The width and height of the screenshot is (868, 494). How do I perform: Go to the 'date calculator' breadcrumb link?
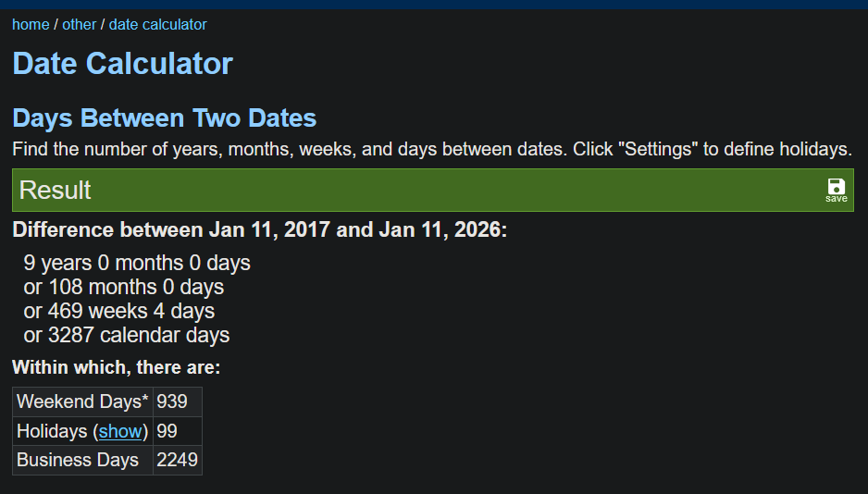click(157, 25)
